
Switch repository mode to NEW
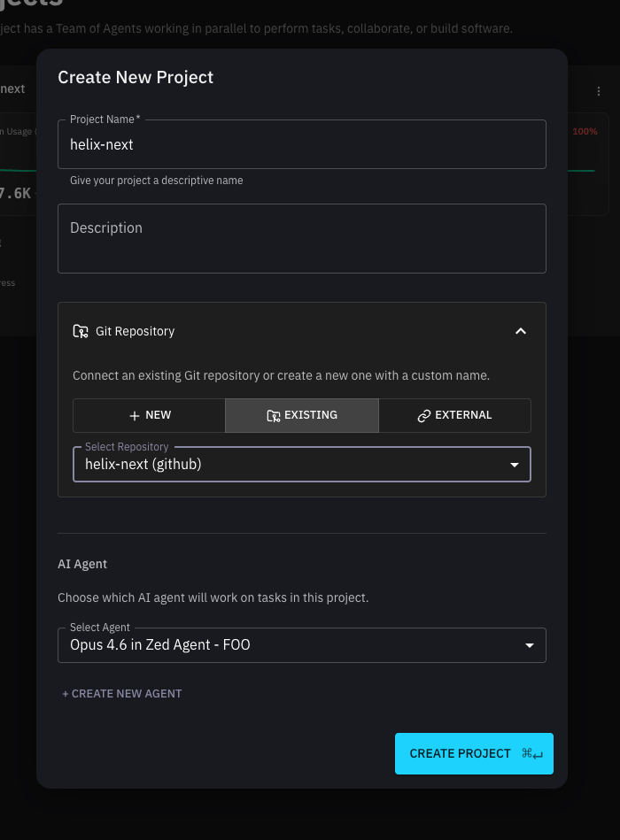coord(149,415)
